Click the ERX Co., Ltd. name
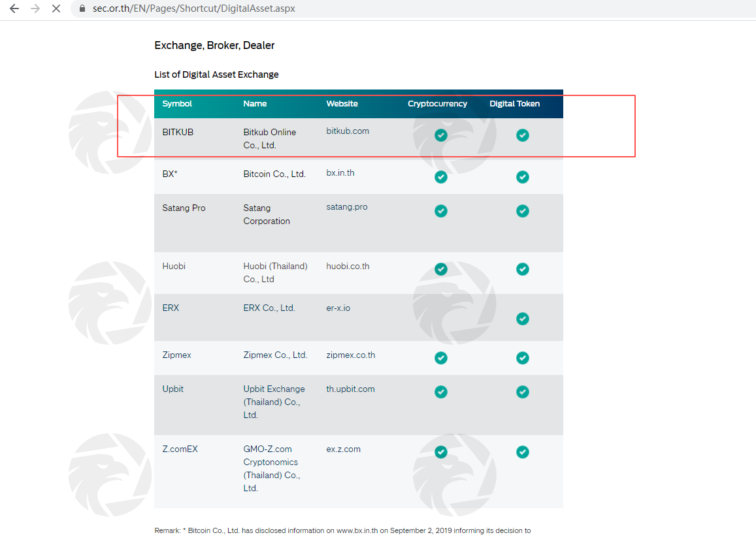The width and height of the screenshot is (756, 535). click(269, 308)
